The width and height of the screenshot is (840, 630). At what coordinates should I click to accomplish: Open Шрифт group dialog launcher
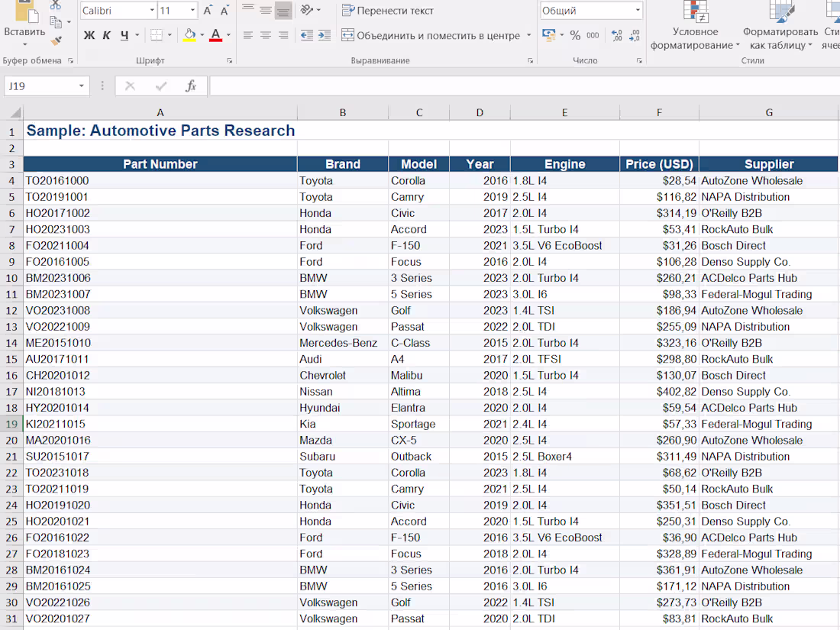click(229, 61)
